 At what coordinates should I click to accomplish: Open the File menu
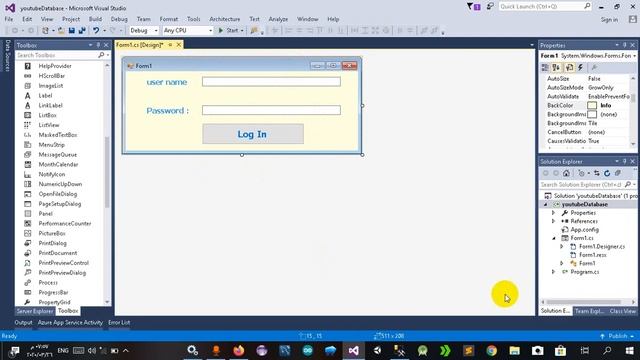tap(9, 19)
